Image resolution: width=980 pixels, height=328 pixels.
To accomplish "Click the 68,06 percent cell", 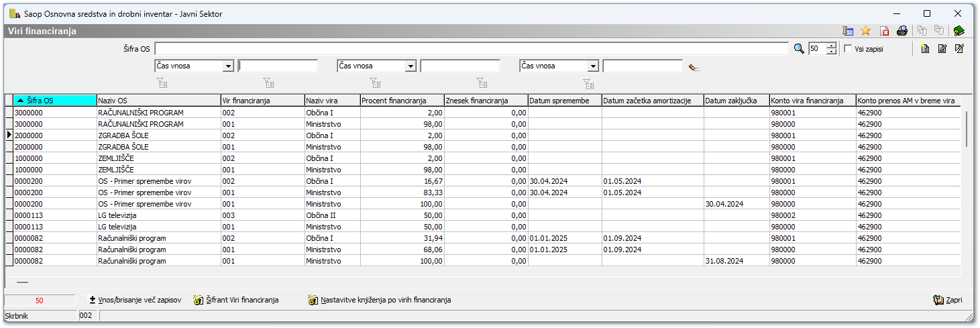I will coord(402,249).
